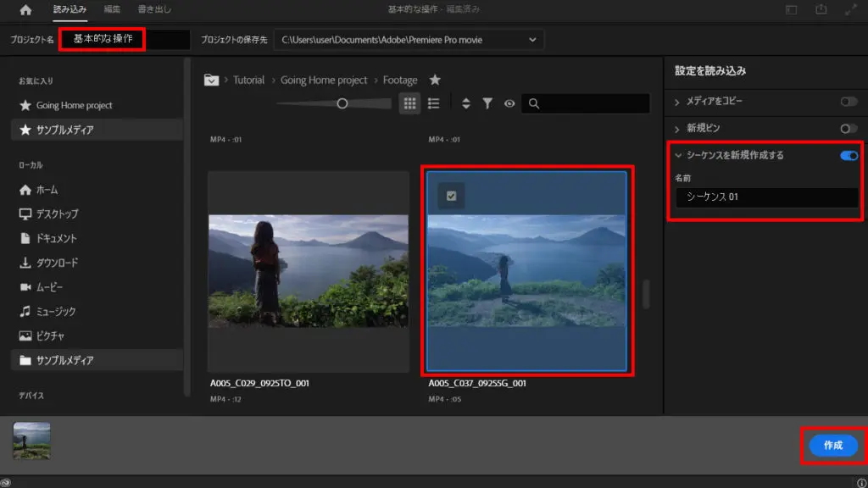
Task: Adjust the thumbnail size slider
Action: click(x=342, y=103)
